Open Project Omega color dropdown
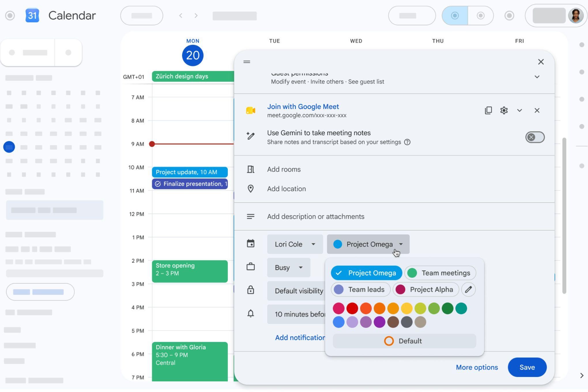 tap(368, 244)
